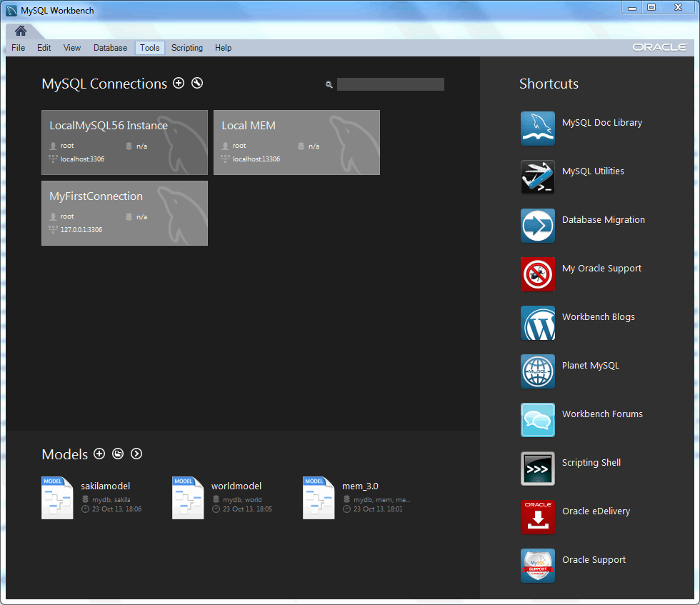Viewport: 700px width, 605px height.
Task: Open the MySQL Utilities link
Action: click(x=593, y=171)
